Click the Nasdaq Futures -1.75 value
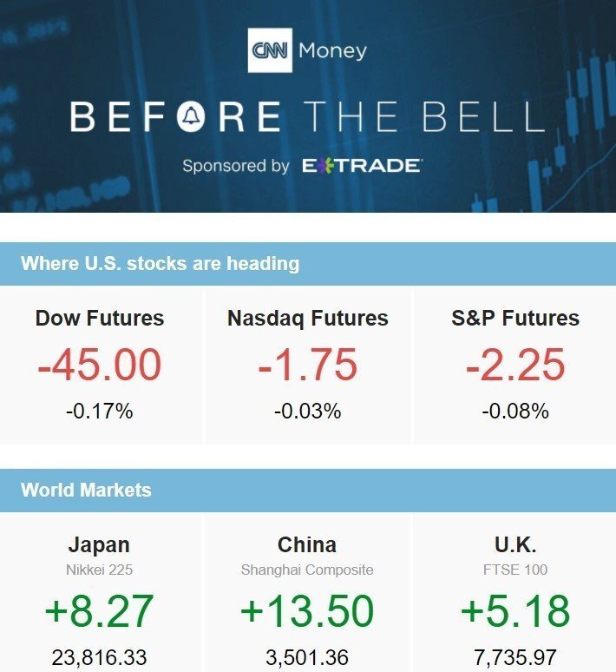This screenshot has height=672, width=616. click(x=308, y=365)
